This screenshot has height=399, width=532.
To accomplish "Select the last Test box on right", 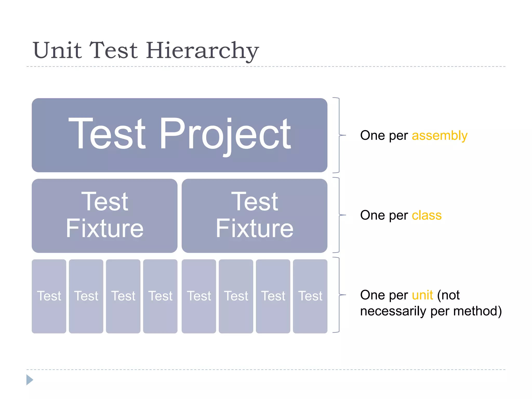I will 310,296.
